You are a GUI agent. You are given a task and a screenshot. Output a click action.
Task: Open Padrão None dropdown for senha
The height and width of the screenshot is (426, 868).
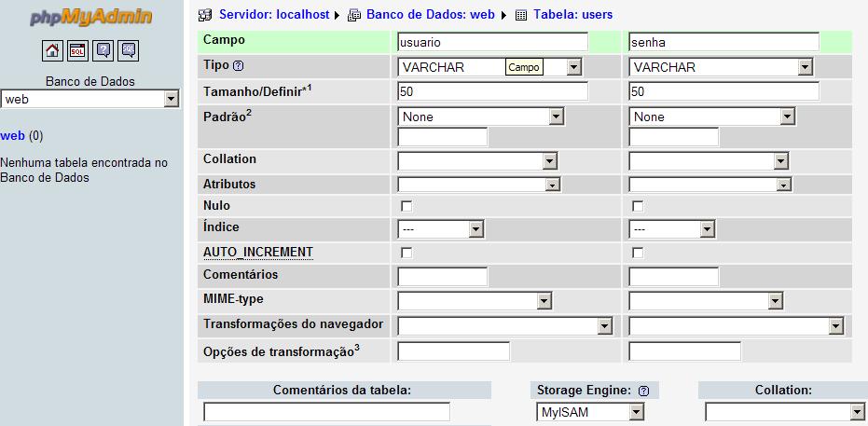click(x=712, y=117)
